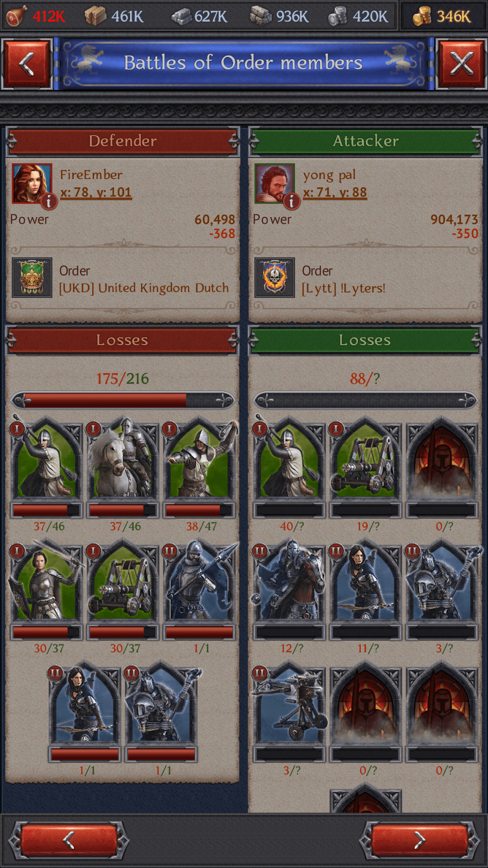
Task: Tap the !Lyters! Order skull emblem
Action: tap(275, 277)
